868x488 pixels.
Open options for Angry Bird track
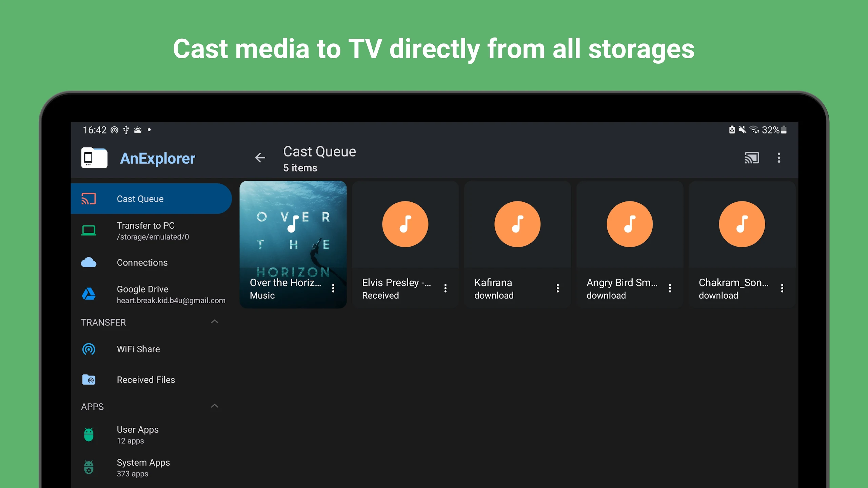(670, 288)
